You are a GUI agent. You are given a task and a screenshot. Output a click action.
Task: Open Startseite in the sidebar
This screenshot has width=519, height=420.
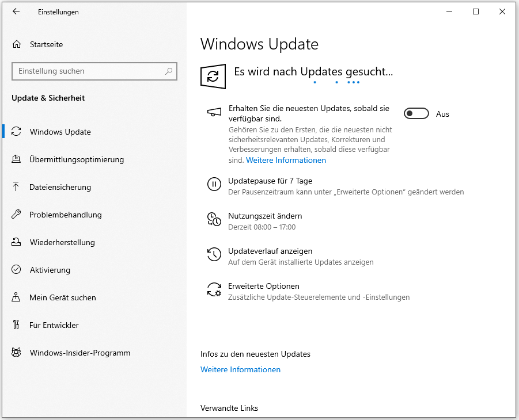point(46,44)
